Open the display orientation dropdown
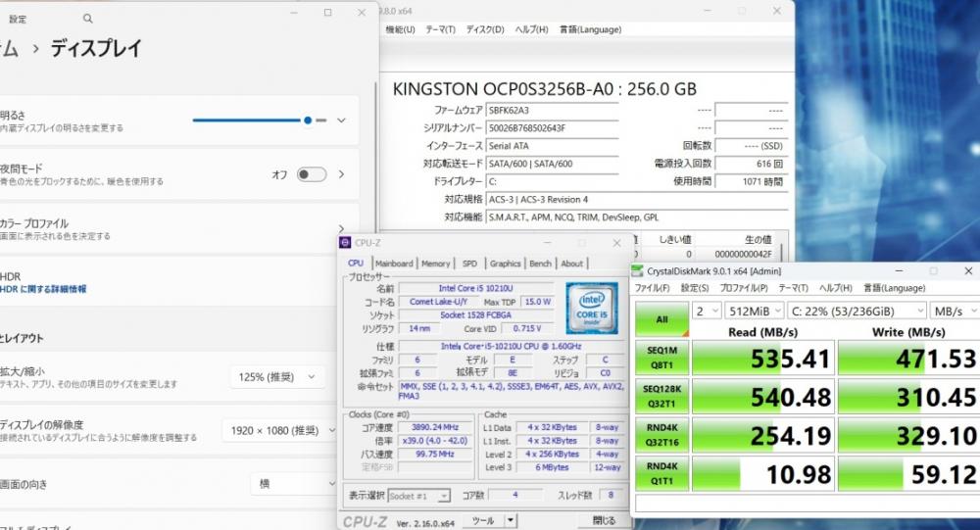The height and width of the screenshot is (530, 980). tap(294, 484)
